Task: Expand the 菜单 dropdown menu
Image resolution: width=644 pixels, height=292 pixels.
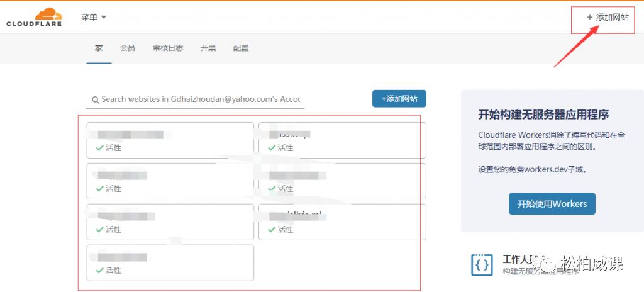Action: (94, 17)
